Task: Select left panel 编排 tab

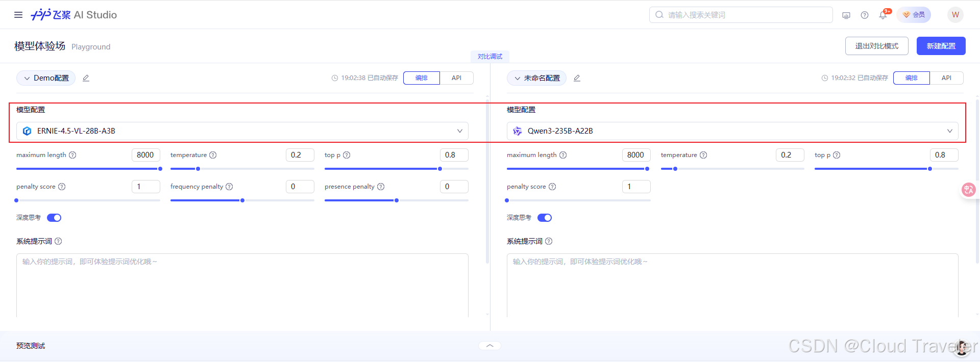Action: 422,78
